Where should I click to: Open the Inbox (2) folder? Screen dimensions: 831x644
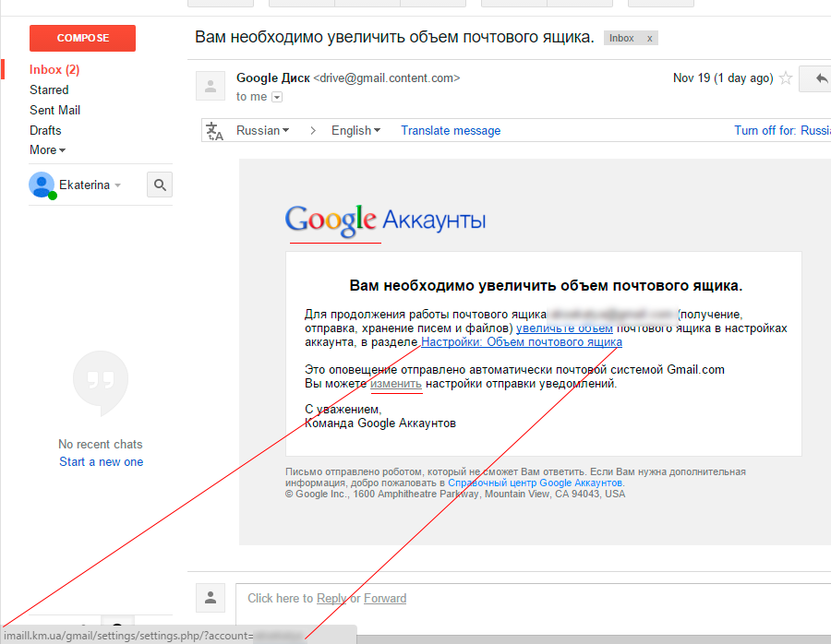54,69
